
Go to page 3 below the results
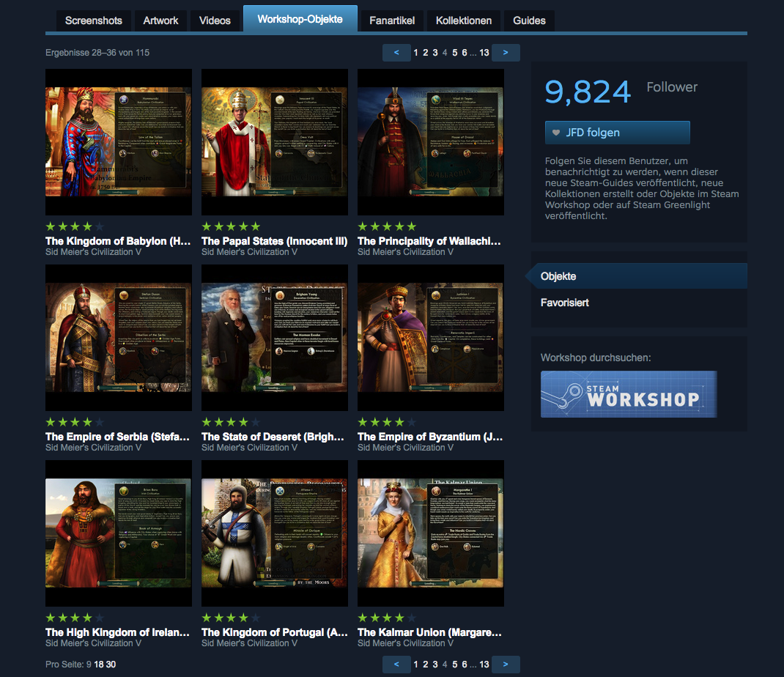click(x=435, y=665)
